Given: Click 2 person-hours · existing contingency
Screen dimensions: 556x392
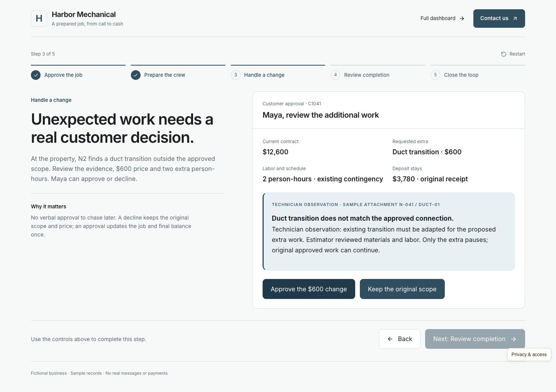Looking at the screenshot, I should click(323, 179).
